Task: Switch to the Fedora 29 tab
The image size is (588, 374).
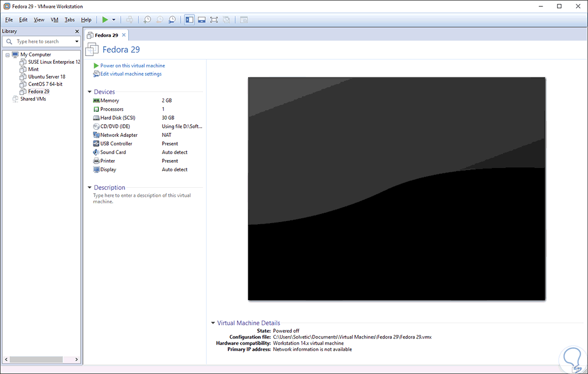Action: coord(106,34)
